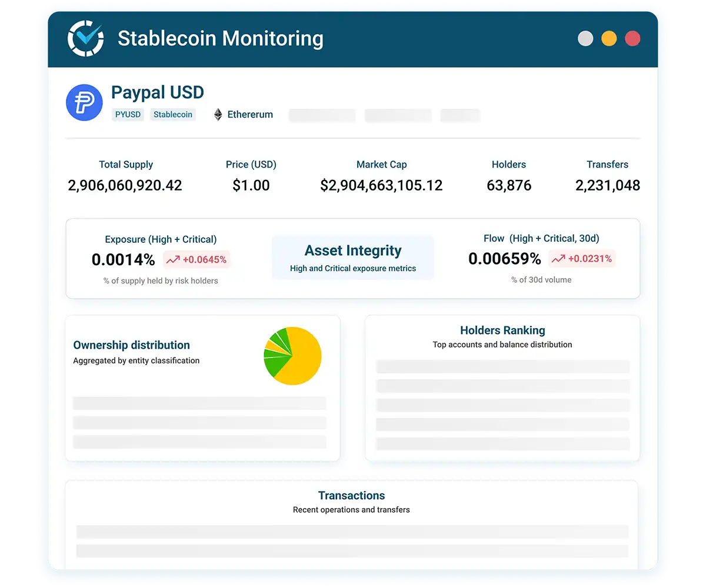The height and width of the screenshot is (588, 706).
Task: Click the rising trend arrow beside +0.0645%
Action: pos(173,260)
